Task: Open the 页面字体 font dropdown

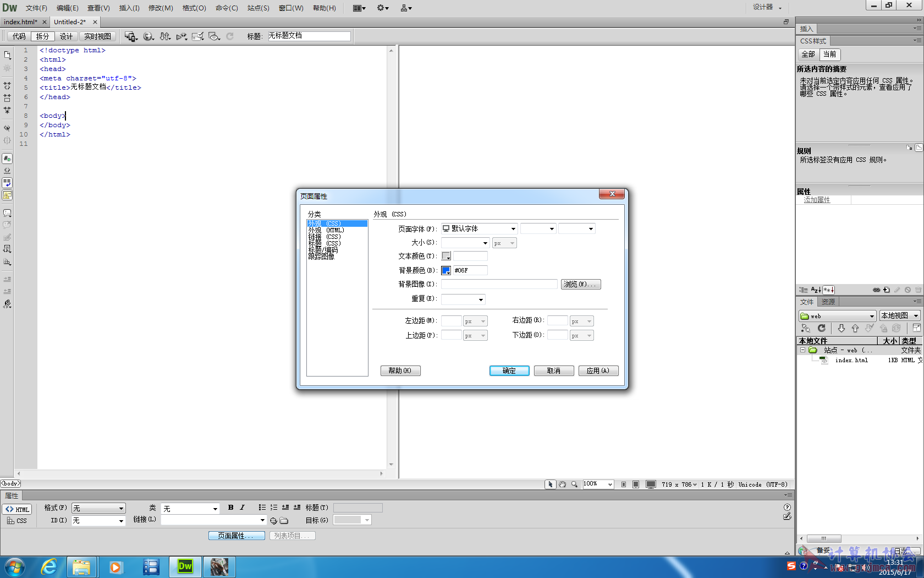Action: [x=480, y=228]
